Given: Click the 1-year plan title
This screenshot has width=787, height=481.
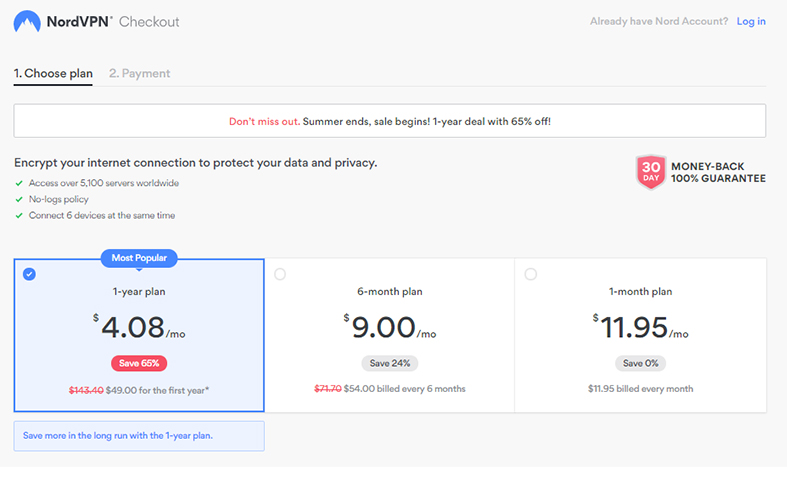Looking at the screenshot, I should [x=139, y=292].
